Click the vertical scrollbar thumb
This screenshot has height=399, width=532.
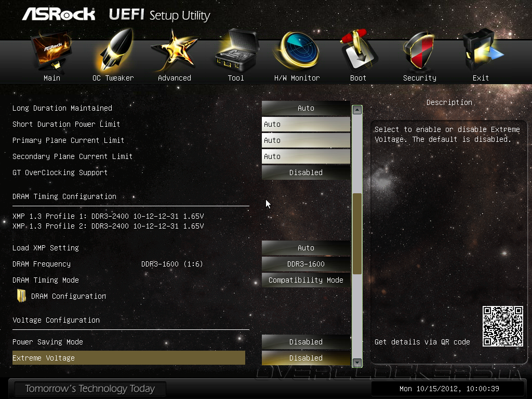point(357,233)
